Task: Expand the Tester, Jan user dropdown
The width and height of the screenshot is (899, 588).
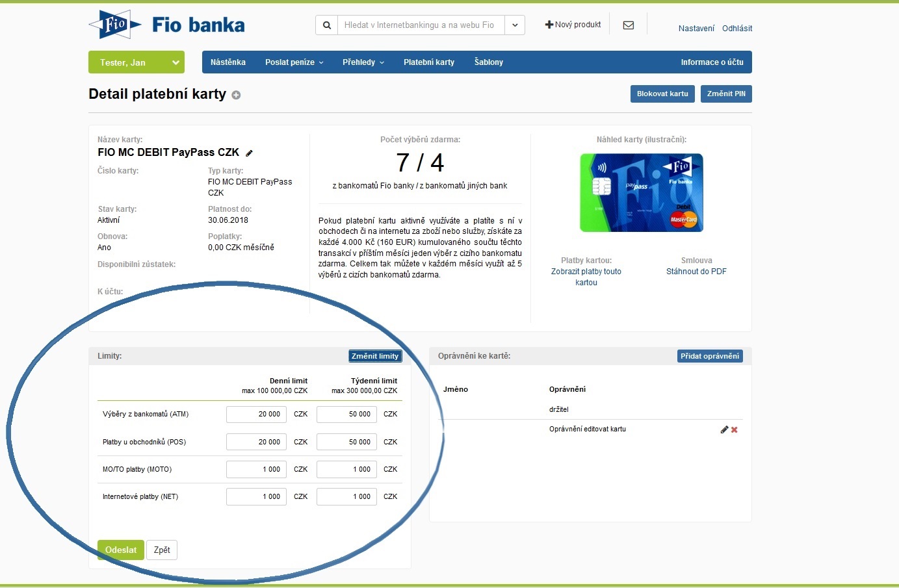Action: (x=137, y=62)
